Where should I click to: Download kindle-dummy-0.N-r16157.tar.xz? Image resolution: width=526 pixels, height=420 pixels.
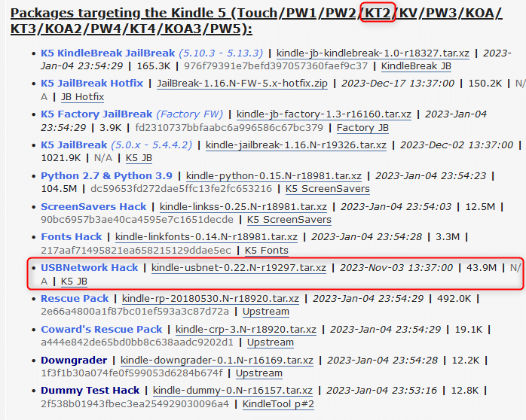tap(233, 390)
